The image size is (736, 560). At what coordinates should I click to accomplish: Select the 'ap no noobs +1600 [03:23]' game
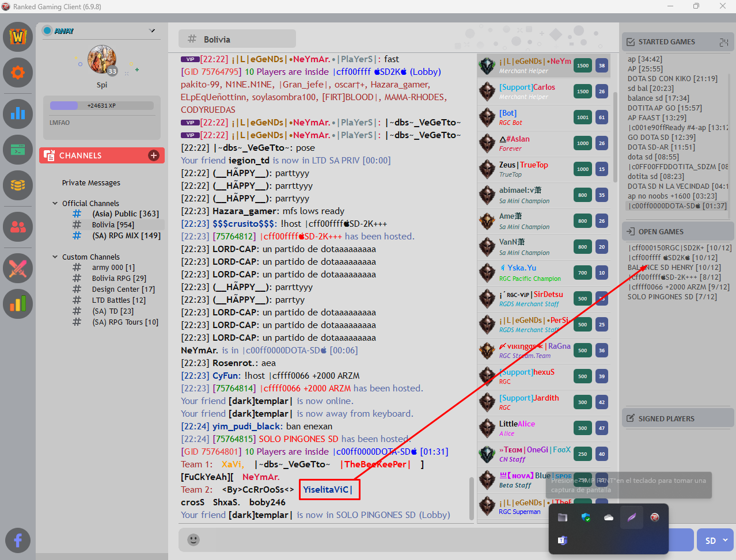[672, 196]
